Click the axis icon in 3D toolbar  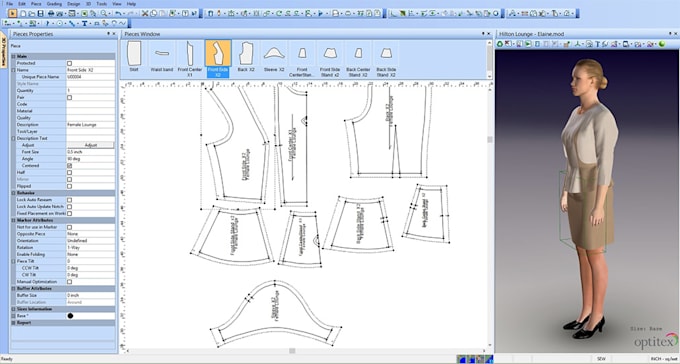point(579,44)
